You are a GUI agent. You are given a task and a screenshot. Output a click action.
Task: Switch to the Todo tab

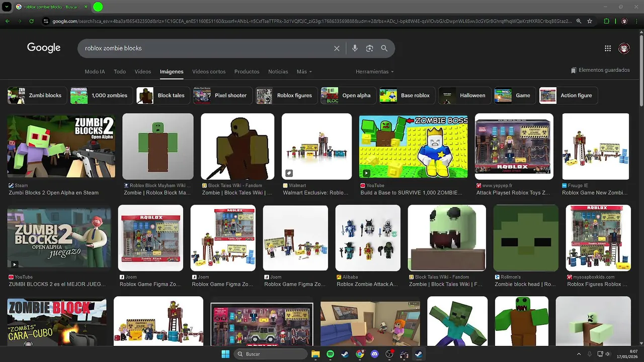coord(120,71)
